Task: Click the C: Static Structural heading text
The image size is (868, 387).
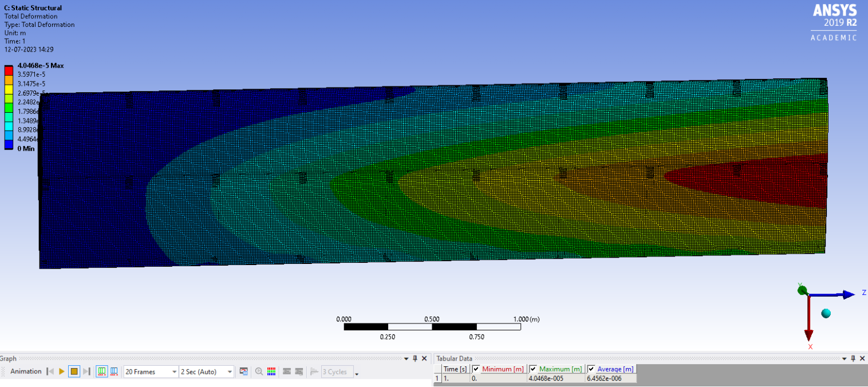Action: click(33, 8)
